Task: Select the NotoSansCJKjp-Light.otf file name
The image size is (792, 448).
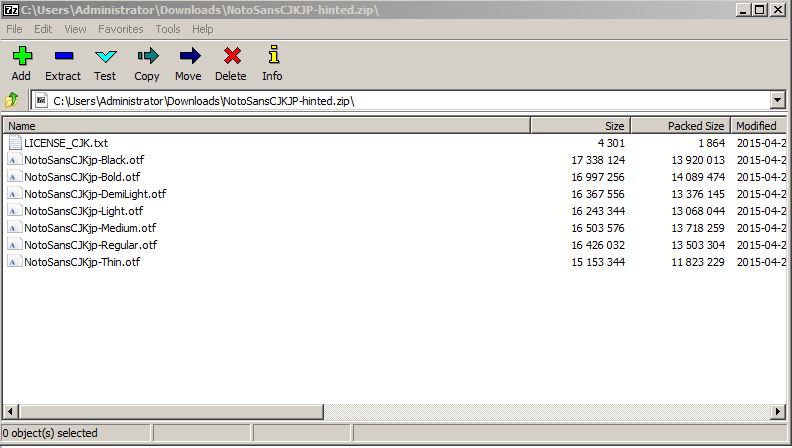Action: [84, 211]
